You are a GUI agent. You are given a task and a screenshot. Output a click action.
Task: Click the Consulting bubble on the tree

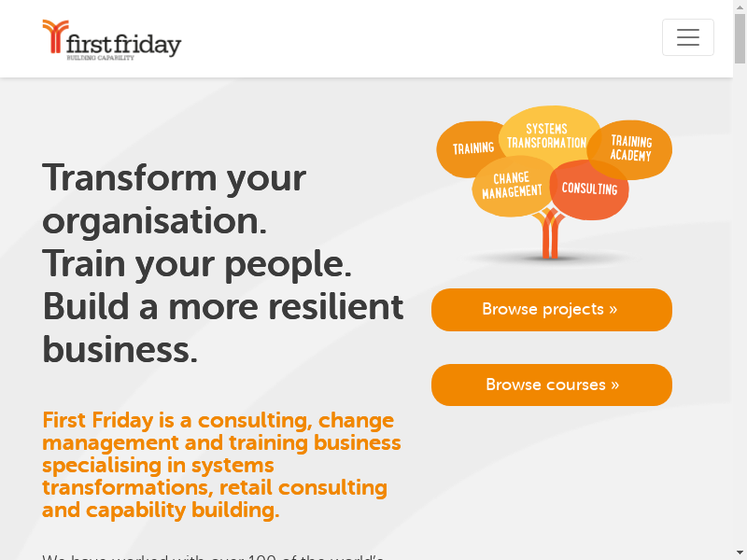pos(591,191)
